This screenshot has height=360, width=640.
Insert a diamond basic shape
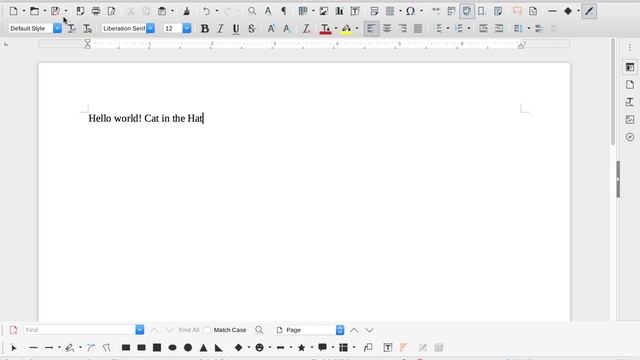[x=238, y=348]
